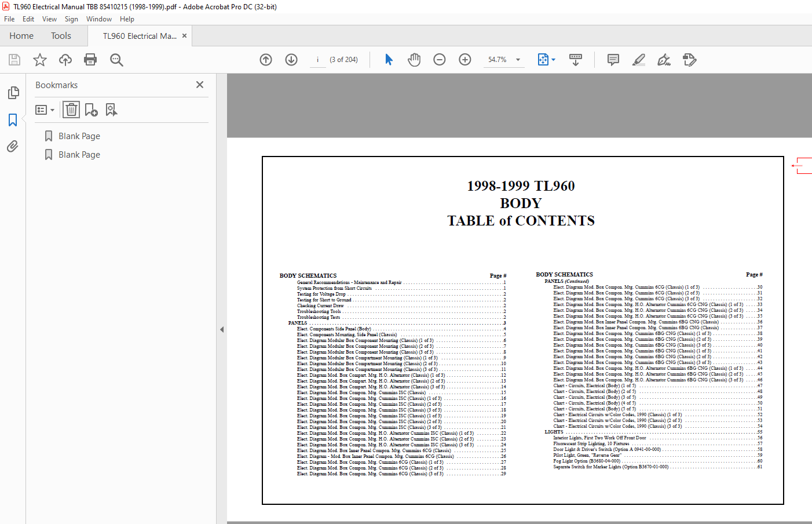Click 'Fluorescent Strip Lighting, 10 Fixtures' entry
812x524 pixels.
coord(591,443)
